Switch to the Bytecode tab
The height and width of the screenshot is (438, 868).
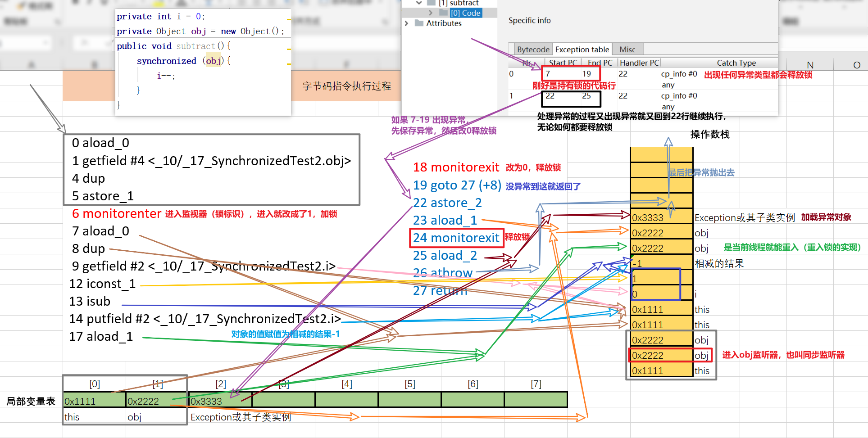point(533,49)
